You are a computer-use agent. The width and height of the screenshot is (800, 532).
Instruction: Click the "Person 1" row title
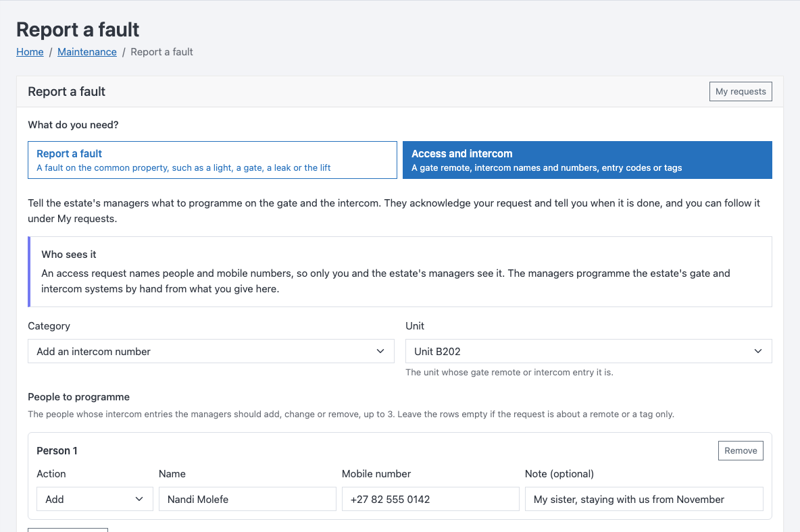pos(57,451)
